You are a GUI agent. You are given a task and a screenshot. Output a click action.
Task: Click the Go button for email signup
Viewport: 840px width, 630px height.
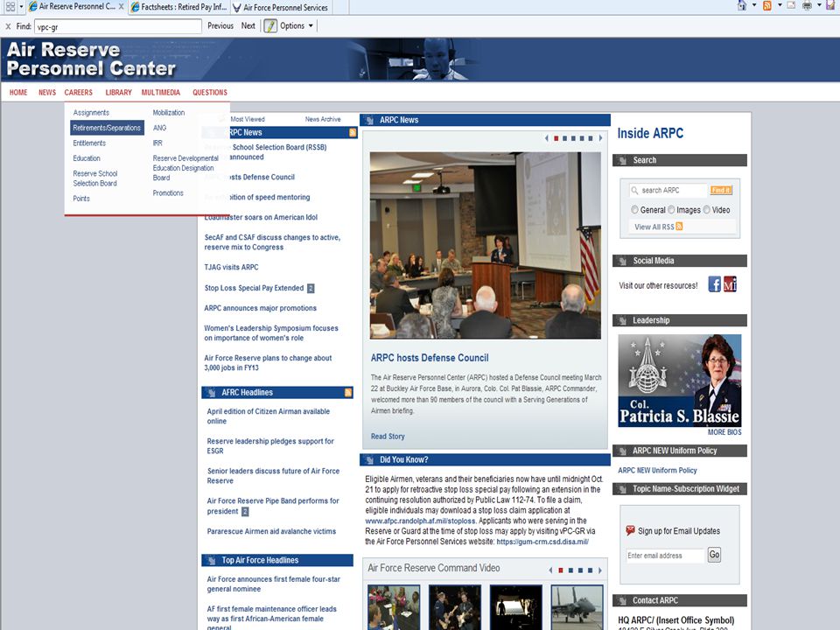pyautogui.click(x=714, y=555)
